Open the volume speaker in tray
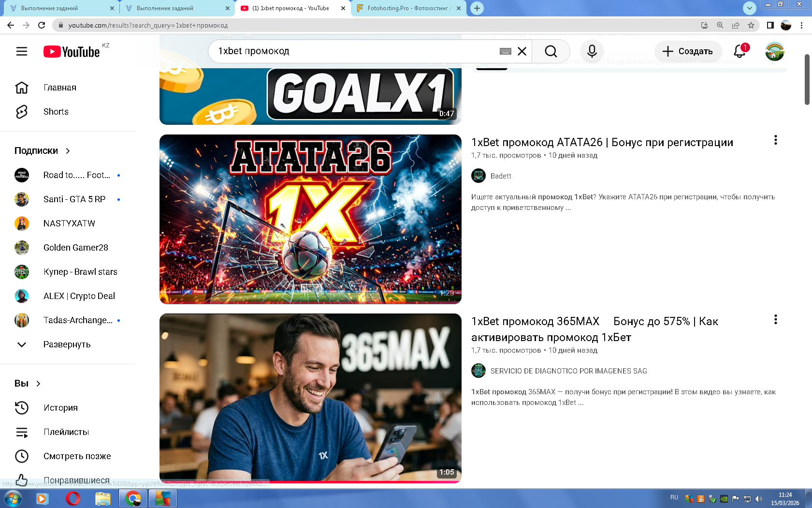The image size is (812, 508). (759, 499)
